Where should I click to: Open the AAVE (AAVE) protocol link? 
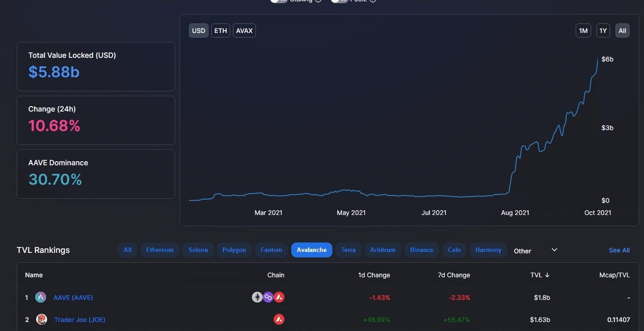[73, 298]
